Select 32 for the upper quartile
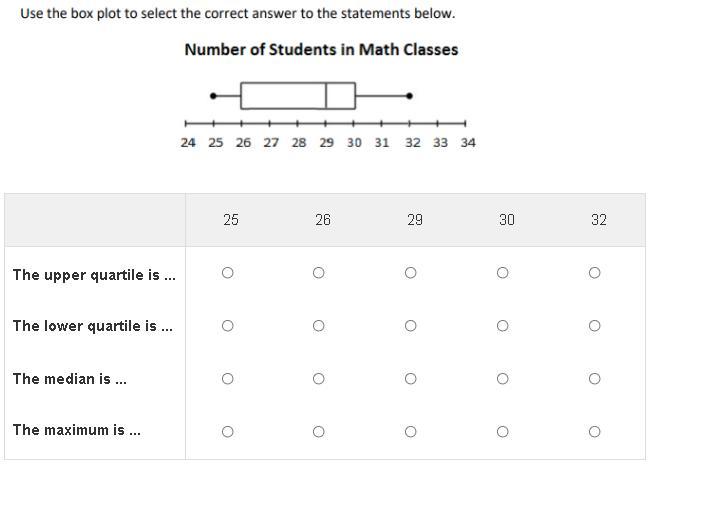Screen dimensions: 709x507 click(595, 273)
